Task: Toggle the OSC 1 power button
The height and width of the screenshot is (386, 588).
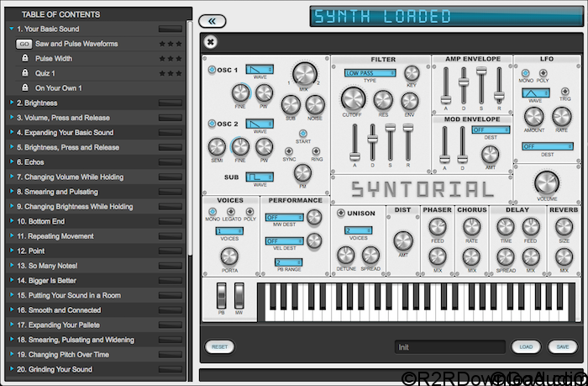Action: click(212, 70)
